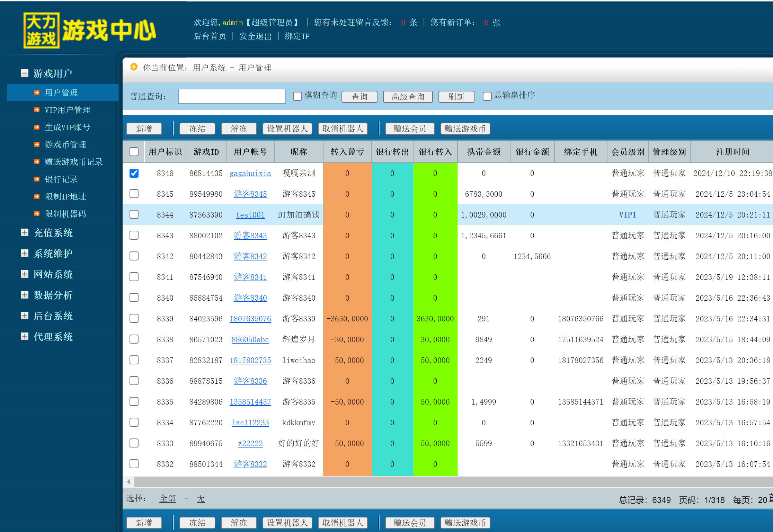The height and width of the screenshot is (532, 773).
Task: Toggle the 总输赢排序 checkbox
Action: [x=487, y=96]
